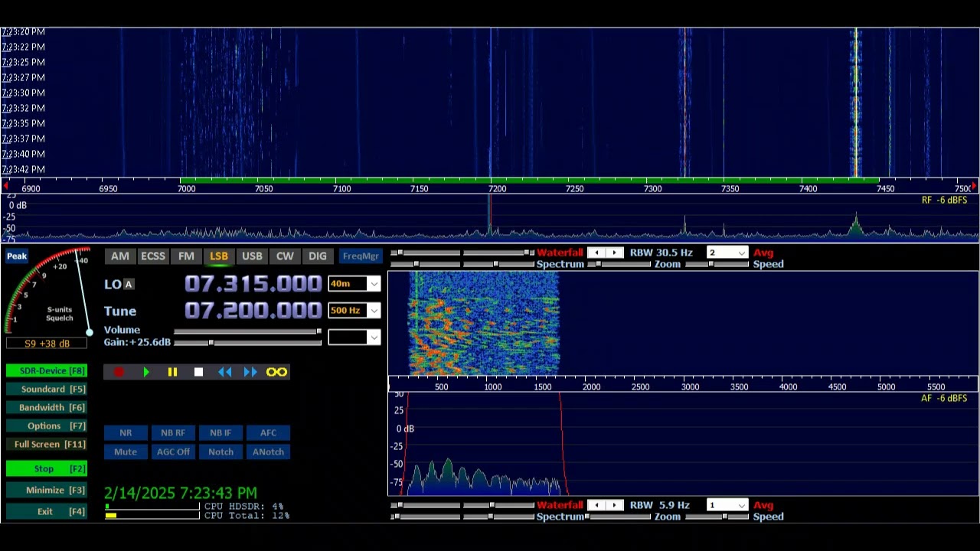Viewport: 980px width, 551px height.
Task: Click the S9 +38 dB readout
Action: point(47,344)
